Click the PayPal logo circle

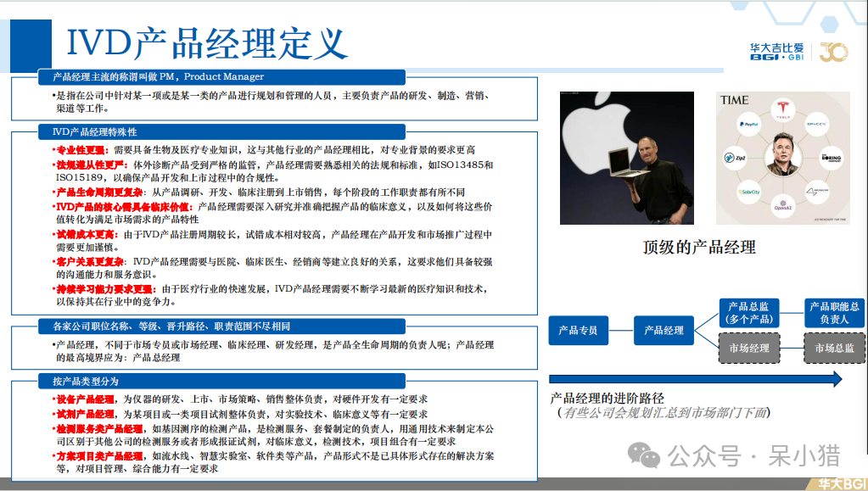[x=748, y=125]
